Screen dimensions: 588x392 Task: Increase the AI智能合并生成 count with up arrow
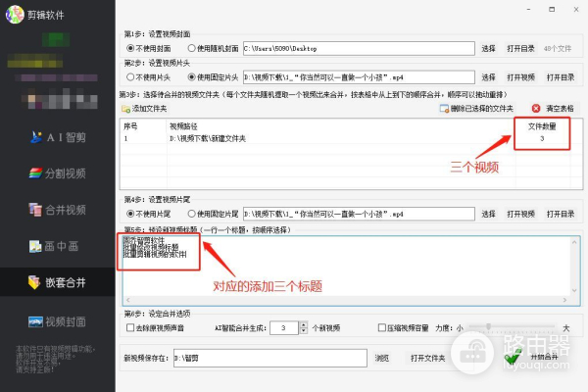pos(304,324)
